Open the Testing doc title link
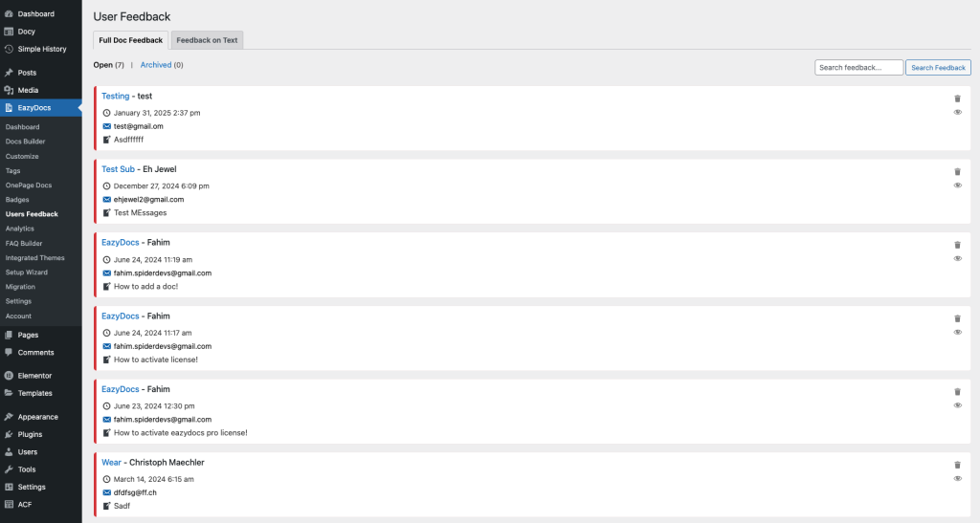The image size is (980, 523). [x=115, y=96]
